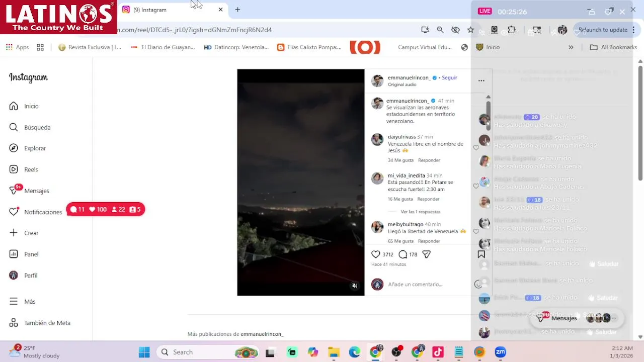Open Notificaciones heart icon
Image resolution: width=644 pixels, height=362 pixels.
[14, 212]
